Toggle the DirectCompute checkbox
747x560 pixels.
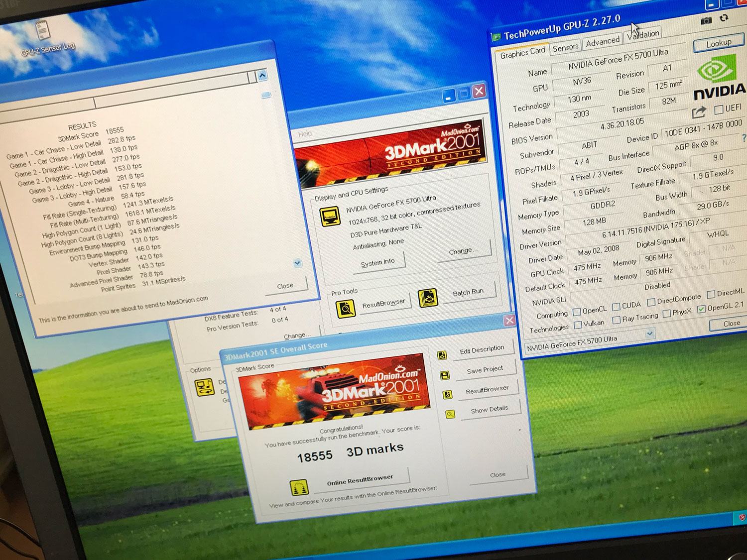[x=651, y=302]
